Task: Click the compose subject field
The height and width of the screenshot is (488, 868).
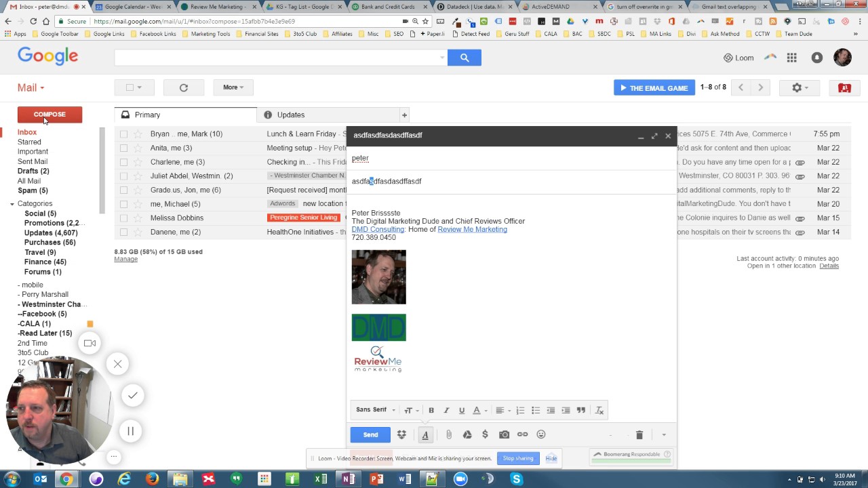Action: coord(511,181)
